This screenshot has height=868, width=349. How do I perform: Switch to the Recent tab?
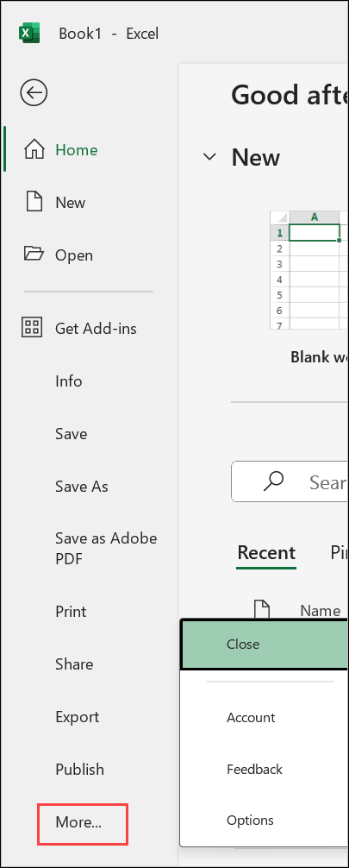pyautogui.click(x=266, y=552)
